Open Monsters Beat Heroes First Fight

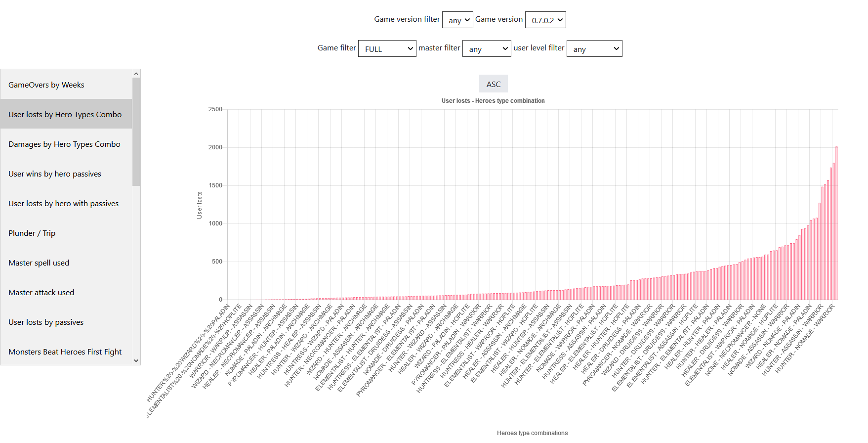pos(65,352)
